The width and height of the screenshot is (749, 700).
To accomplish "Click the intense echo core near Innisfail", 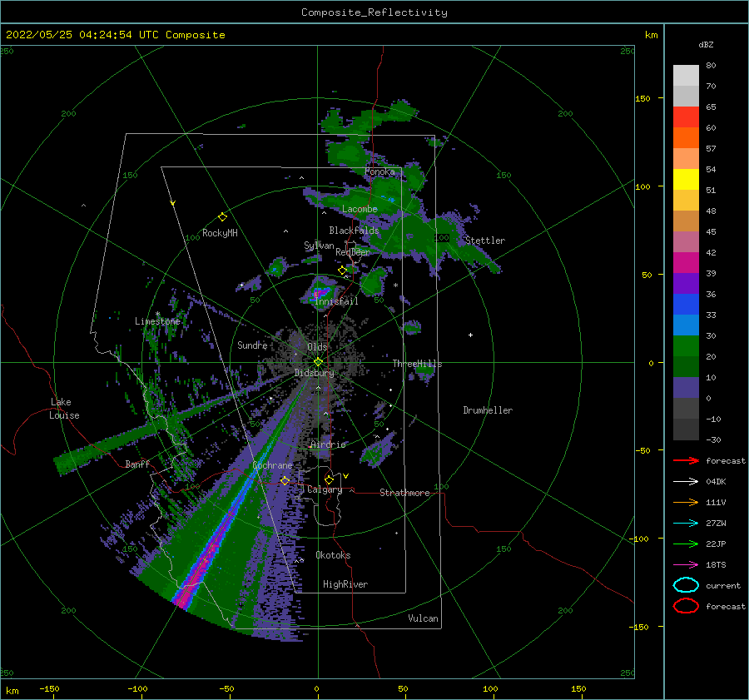I will (320, 292).
